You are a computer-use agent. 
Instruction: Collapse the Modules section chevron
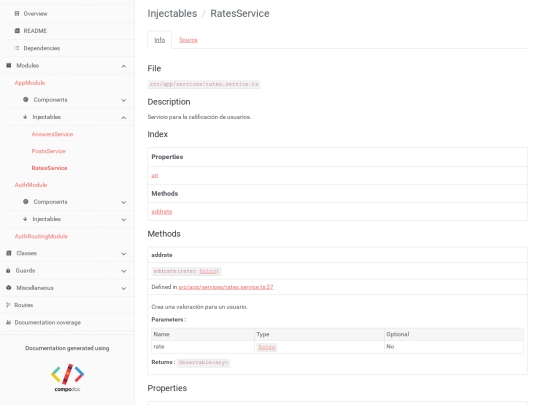point(124,66)
